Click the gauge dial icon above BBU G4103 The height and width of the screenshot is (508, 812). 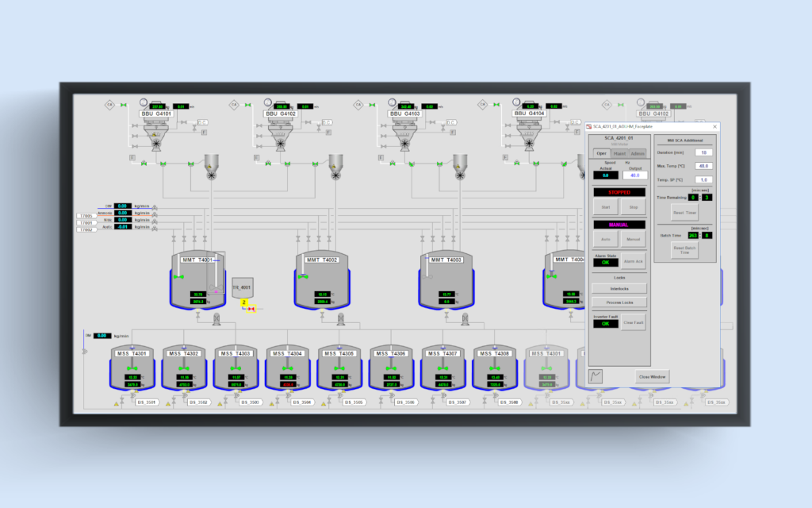(390, 102)
